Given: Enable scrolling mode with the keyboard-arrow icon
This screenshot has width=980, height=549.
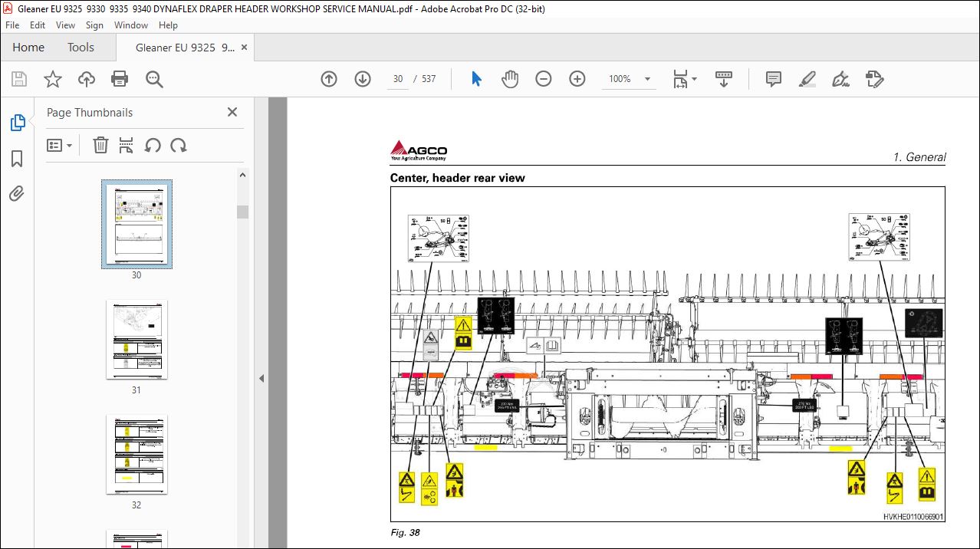Looking at the screenshot, I should click(x=724, y=79).
